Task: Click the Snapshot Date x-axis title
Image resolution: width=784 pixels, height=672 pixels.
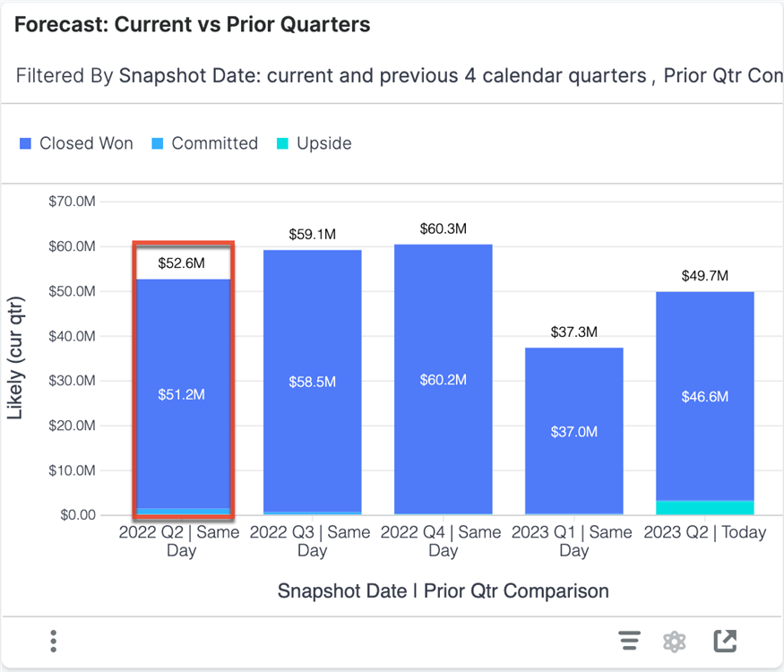Action: [x=443, y=591]
